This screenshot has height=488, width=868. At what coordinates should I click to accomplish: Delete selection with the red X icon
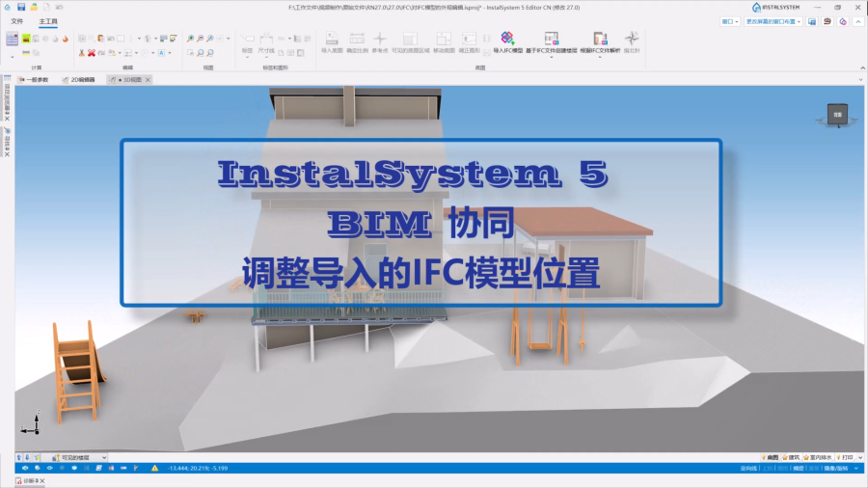pos(92,53)
